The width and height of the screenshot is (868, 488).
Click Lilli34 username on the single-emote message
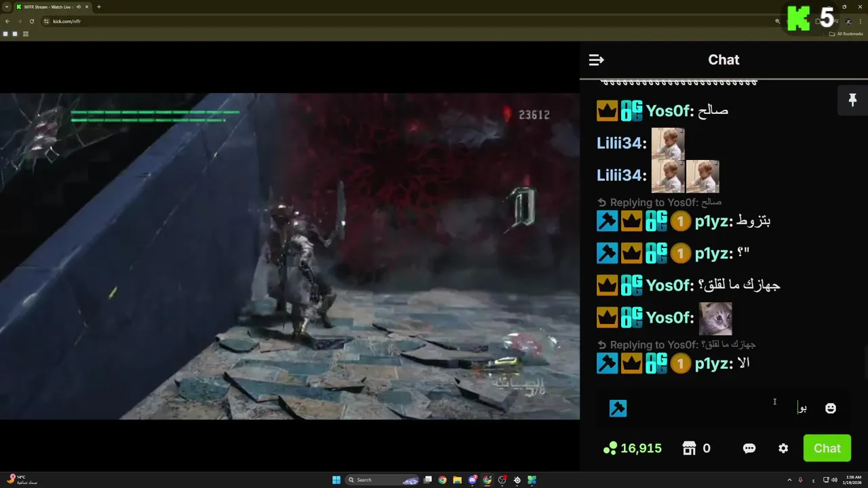pyautogui.click(x=620, y=143)
